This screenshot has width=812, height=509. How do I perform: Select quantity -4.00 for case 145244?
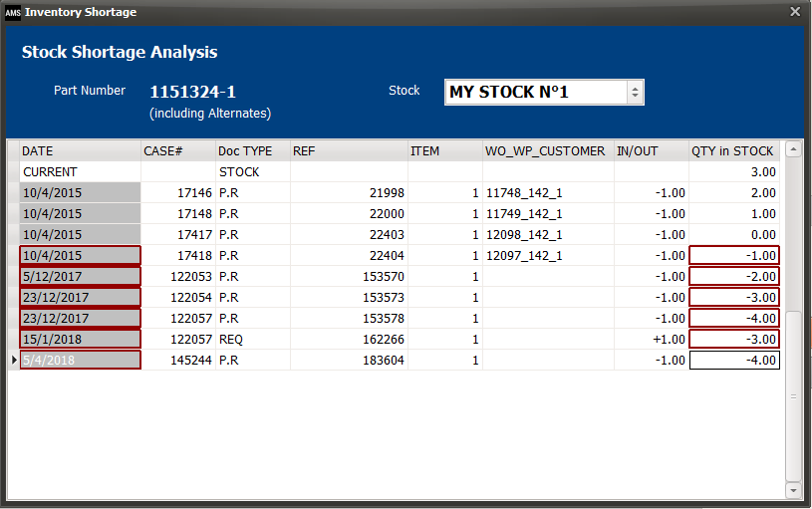point(734,360)
